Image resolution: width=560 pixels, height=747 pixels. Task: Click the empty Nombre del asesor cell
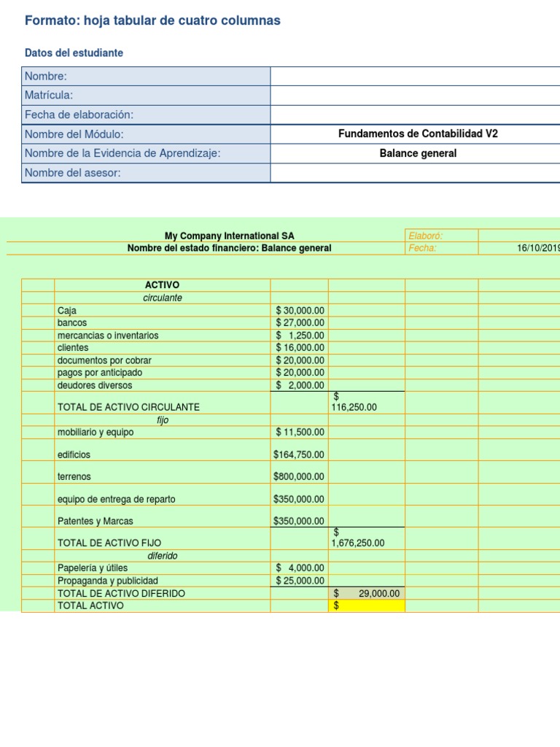coord(415,173)
